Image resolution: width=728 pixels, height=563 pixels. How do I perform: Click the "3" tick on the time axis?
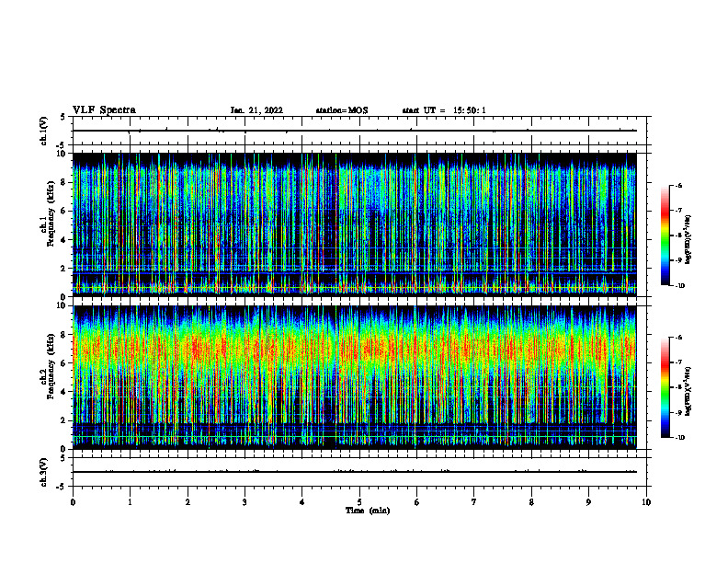pos(245,502)
